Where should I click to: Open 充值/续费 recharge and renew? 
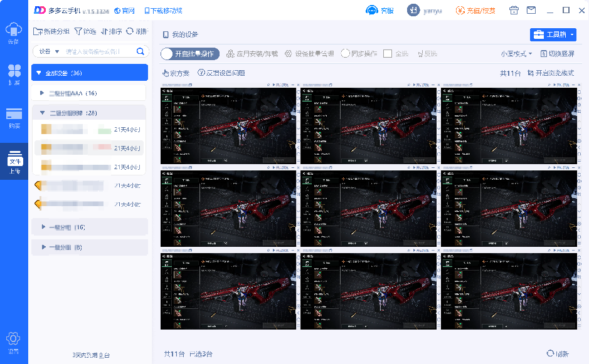475,11
